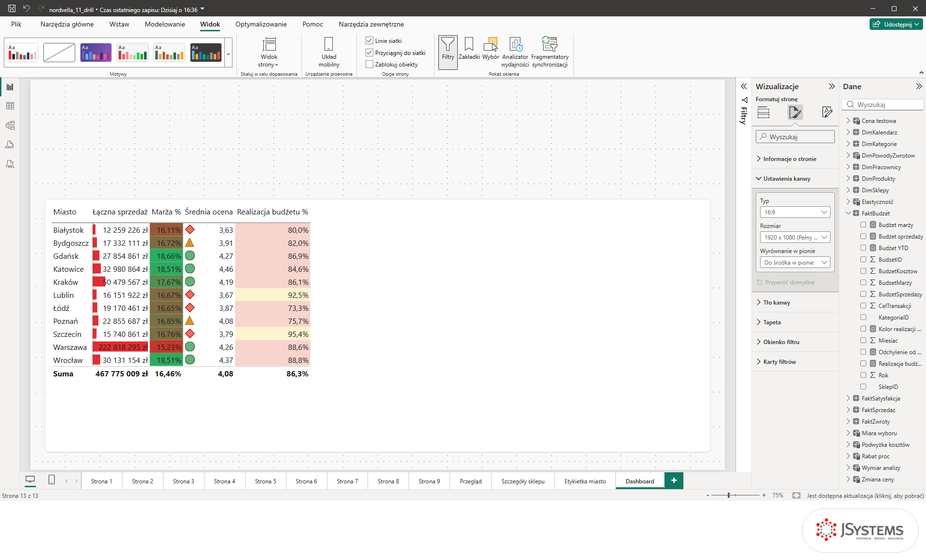The width and height of the screenshot is (926, 560).
Task: Switch to desktop layout icon at bottom
Action: 30,480
